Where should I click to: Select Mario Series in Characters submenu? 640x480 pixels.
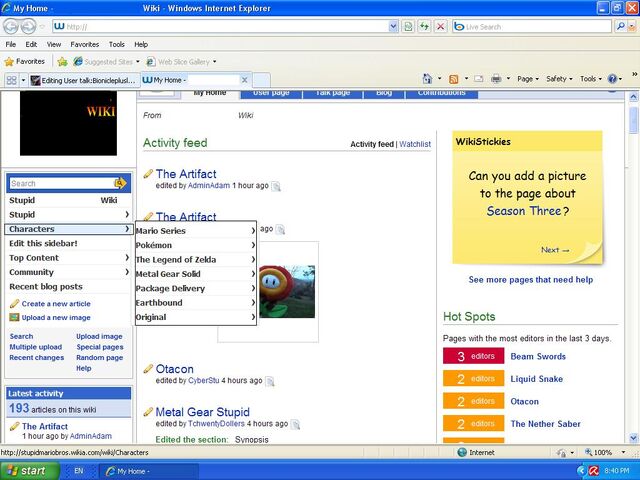pyautogui.click(x=196, y=231)
